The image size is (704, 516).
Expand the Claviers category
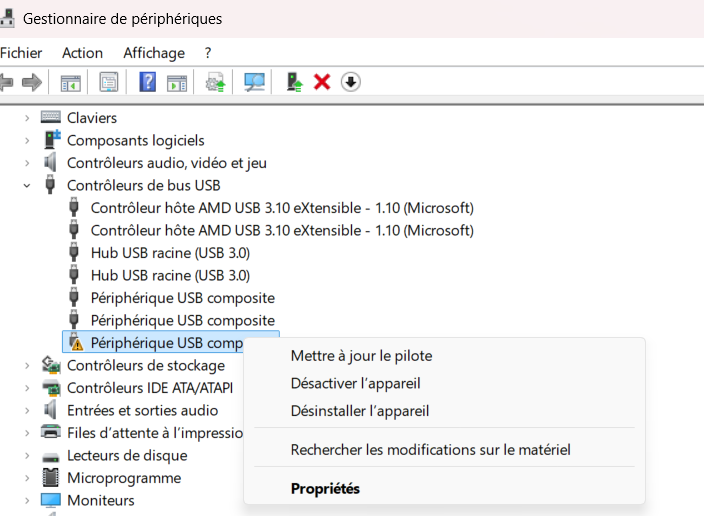(x=27, y=118)
